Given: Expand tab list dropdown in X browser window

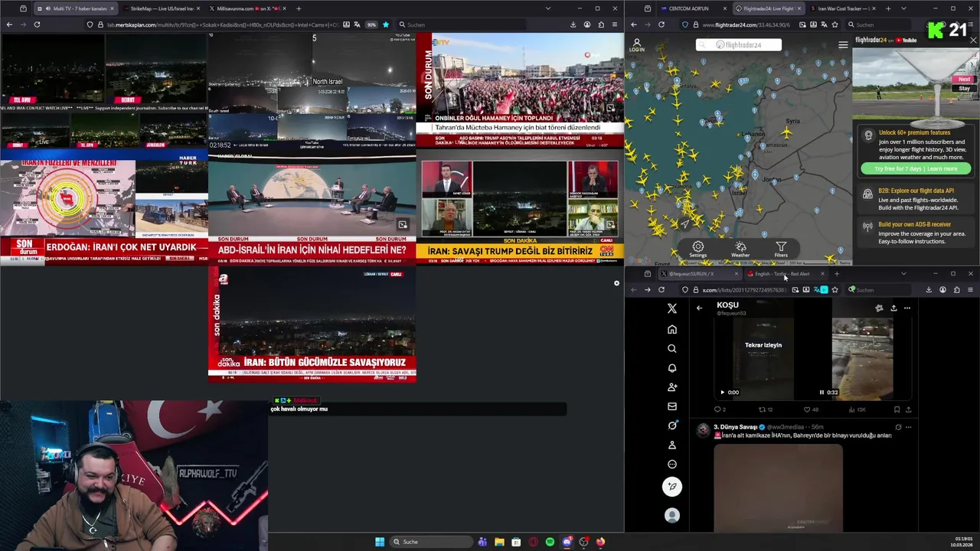Looking at the screenshot, I should pyautogui.click(x=903, y=274).
